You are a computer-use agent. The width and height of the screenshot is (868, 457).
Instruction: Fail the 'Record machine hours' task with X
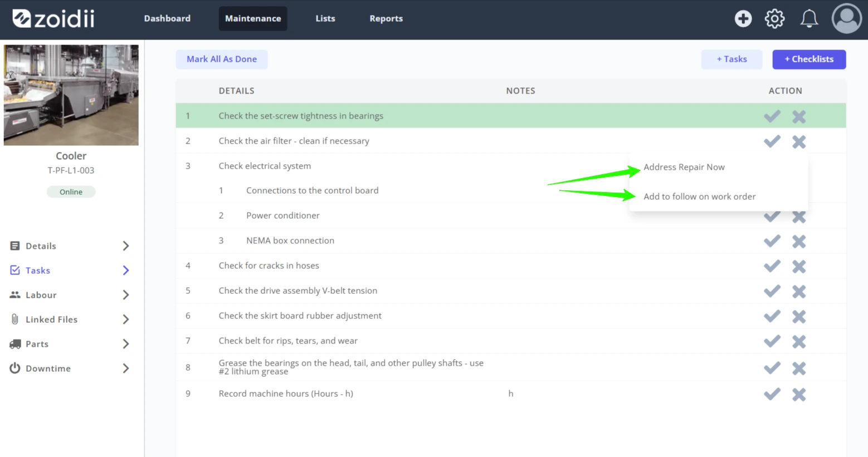click(x=799, y=395)
